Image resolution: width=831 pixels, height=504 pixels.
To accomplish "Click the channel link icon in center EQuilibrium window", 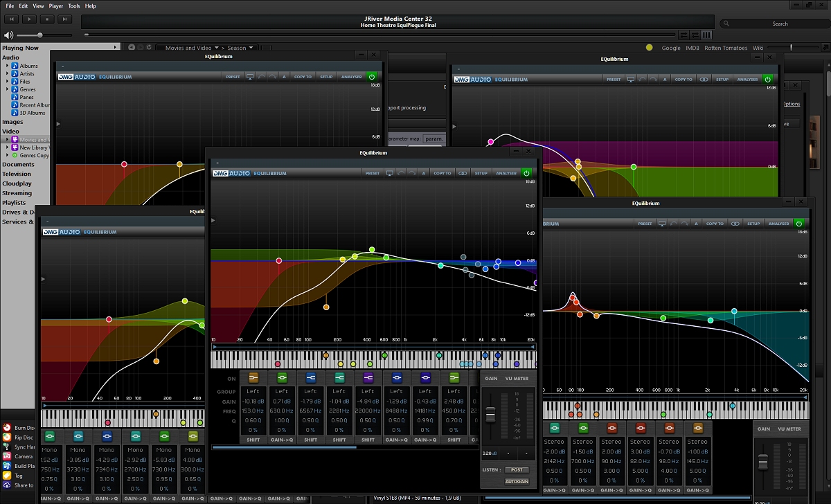I will point(463,173).
